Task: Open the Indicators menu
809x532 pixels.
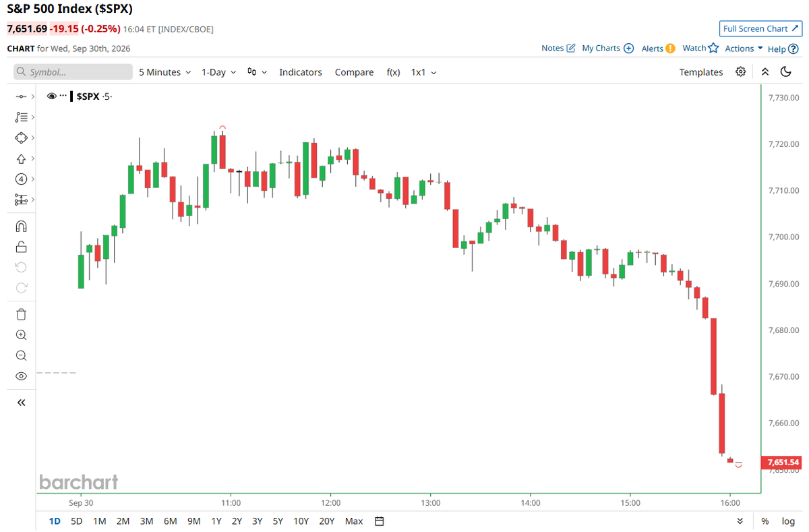Action: (x=301, y=72)
